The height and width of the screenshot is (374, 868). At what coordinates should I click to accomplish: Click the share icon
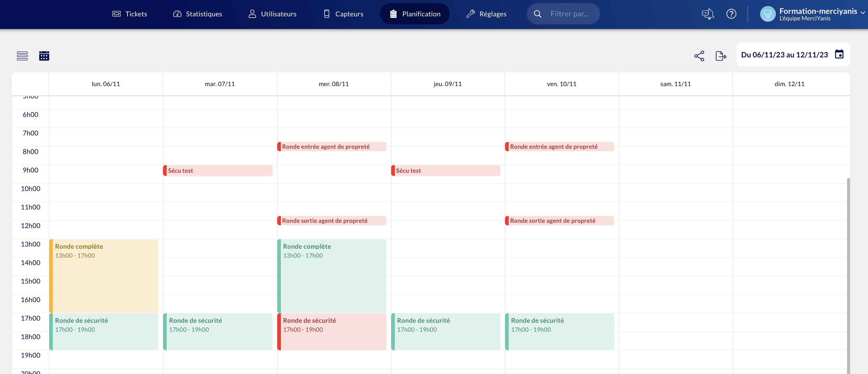click(699, 56)
